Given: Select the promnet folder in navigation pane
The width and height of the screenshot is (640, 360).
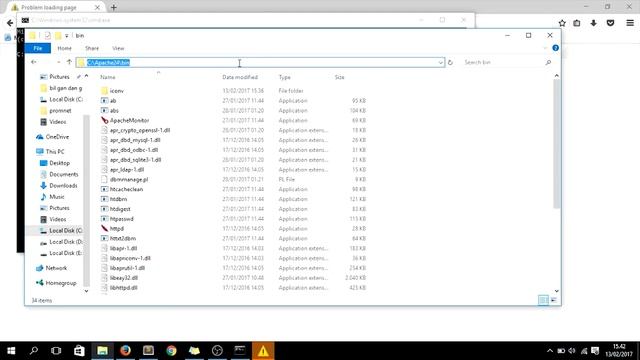Looking at the screenshot, I should [x=56, y=111].
